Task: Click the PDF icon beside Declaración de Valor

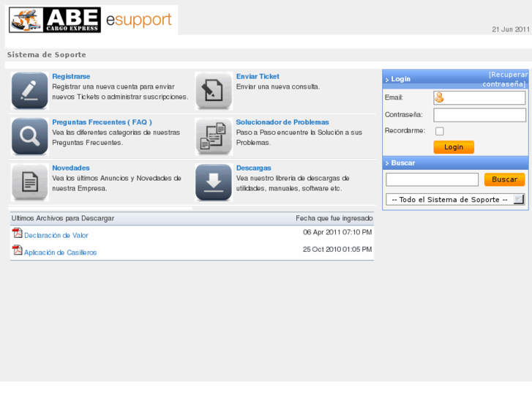Action: click(x=18, y=233)
